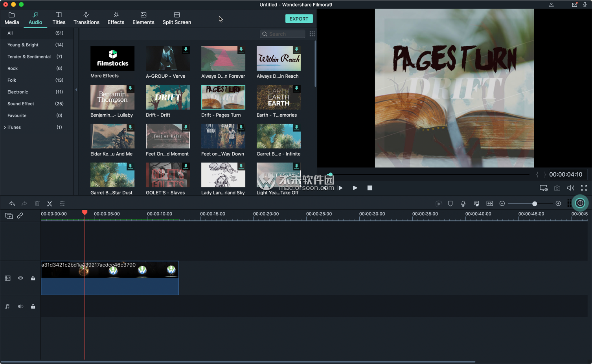The width and height of the screenshot is (592, 364).
Task: Open Filmstocks More Effects thumbnail
Action: [x=112, y=59]
